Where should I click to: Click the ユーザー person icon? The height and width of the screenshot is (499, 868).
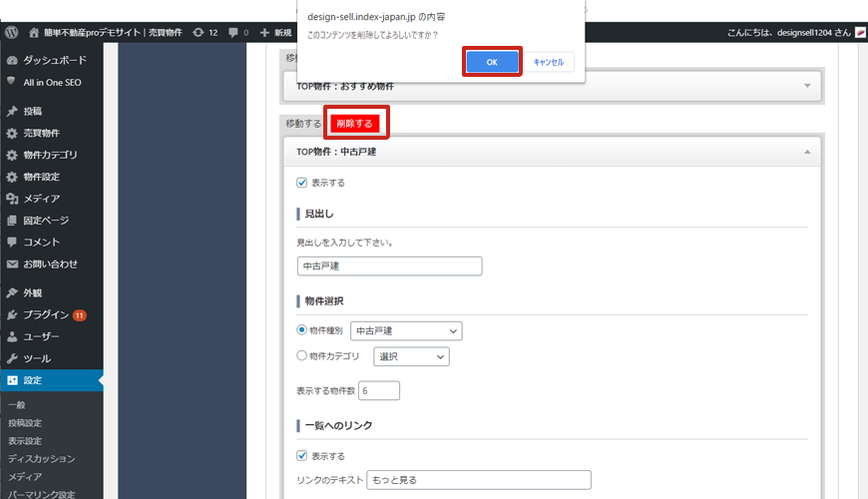(12, 336)
